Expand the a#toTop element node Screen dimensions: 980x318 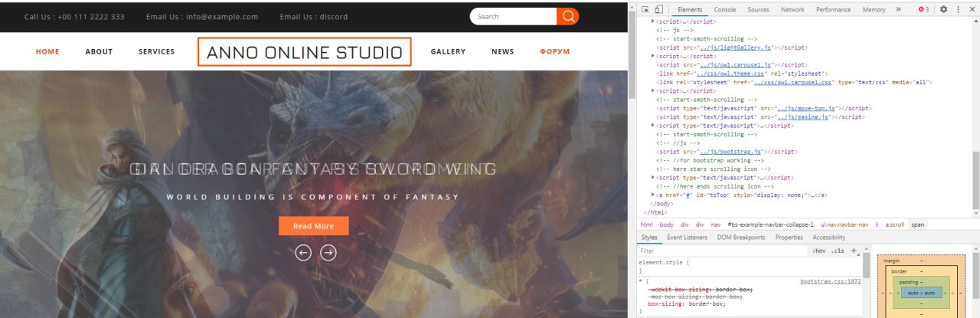coord(653,195)
